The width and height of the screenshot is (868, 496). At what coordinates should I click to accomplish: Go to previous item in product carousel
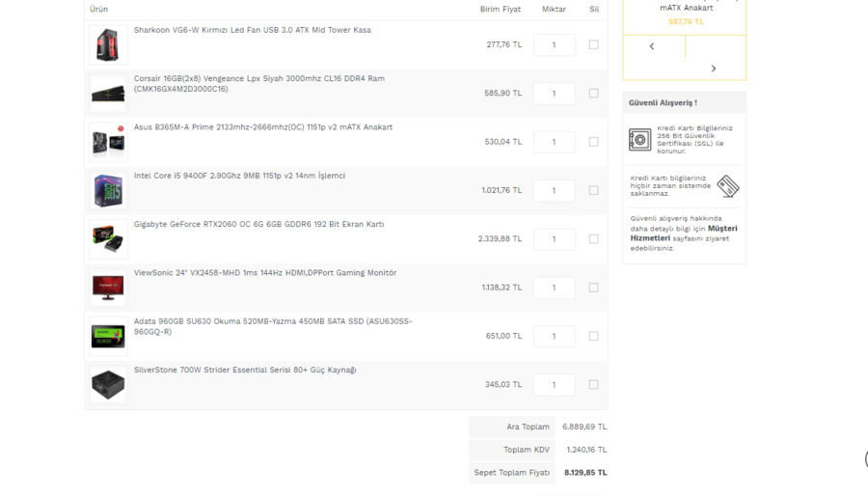652,46
